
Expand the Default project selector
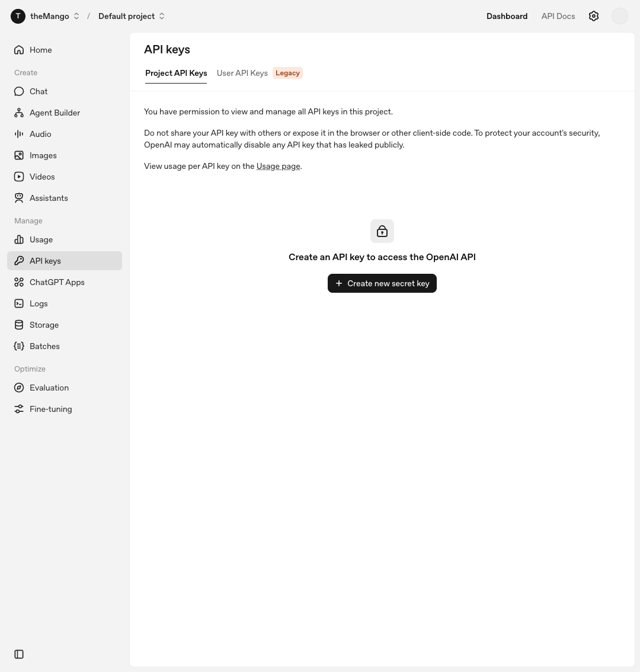[x=131, y=16]
